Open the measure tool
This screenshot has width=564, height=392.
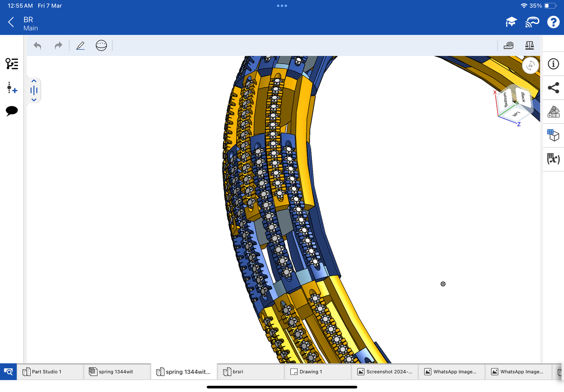508,46
